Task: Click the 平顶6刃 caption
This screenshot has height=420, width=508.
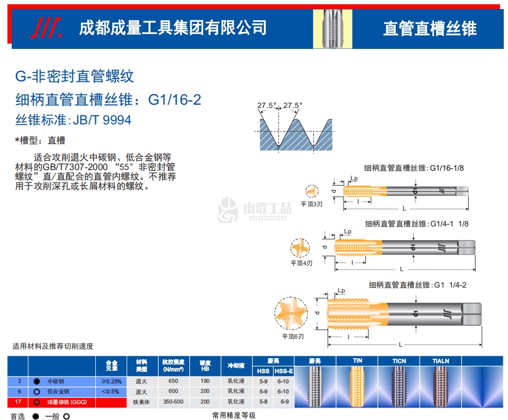Action: (293, 337)
